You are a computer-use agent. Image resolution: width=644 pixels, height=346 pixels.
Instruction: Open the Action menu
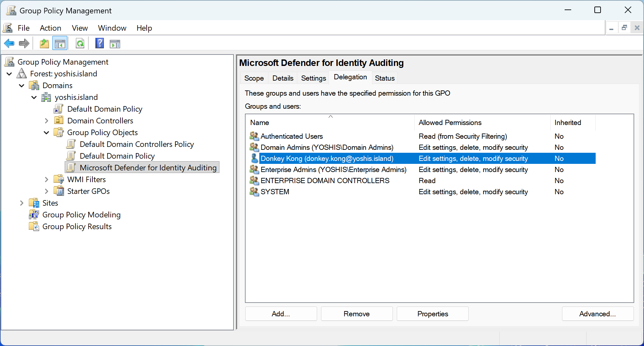coord(50,28)
